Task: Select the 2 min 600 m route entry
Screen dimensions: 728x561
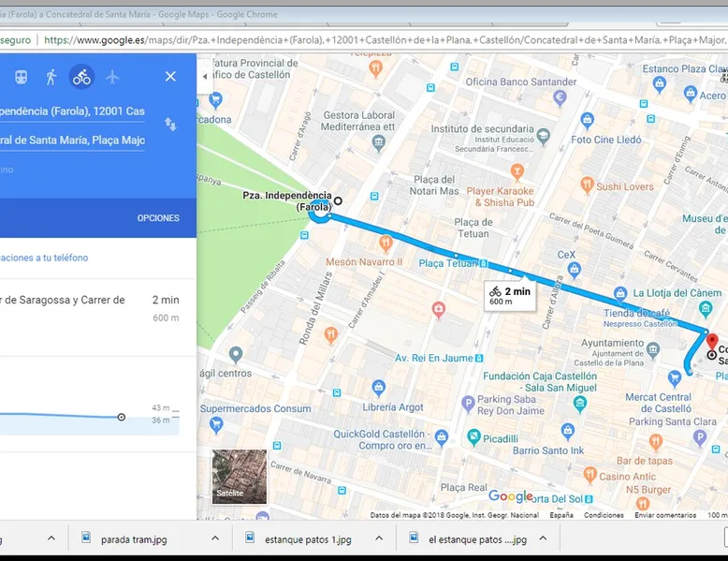Action: coord(98,317)
